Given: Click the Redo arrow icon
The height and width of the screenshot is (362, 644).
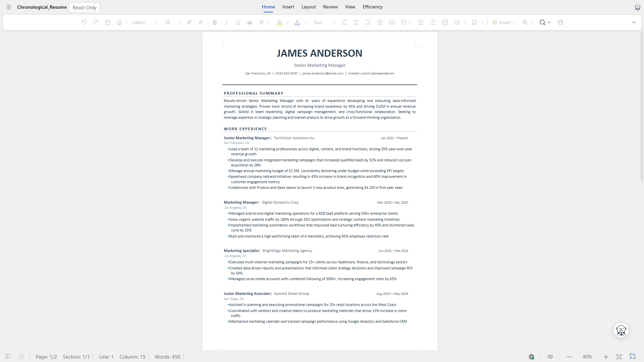Looking at the screenshot, I should pos(96,22).
